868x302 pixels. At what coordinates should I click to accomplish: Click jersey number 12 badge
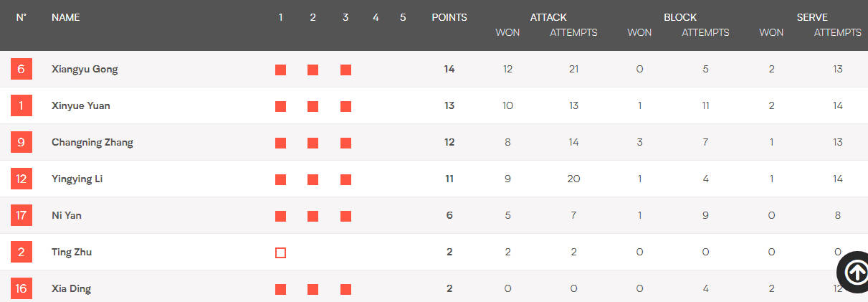(21, 179)
